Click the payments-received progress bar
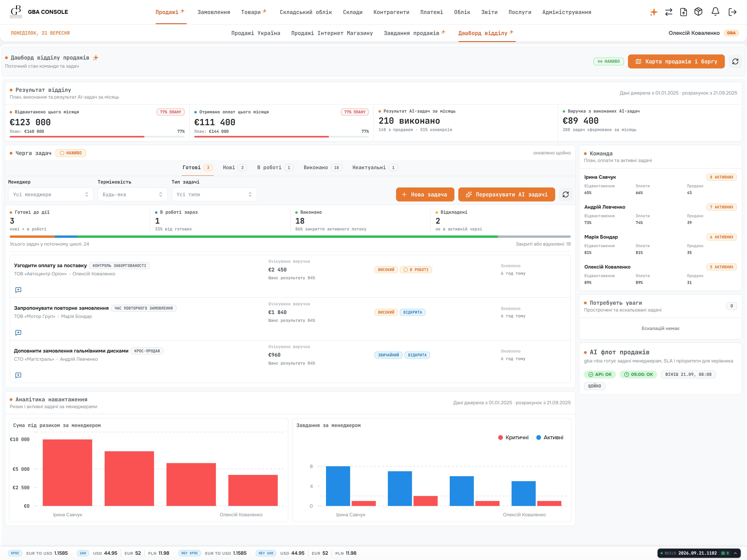 coord(281,137)
